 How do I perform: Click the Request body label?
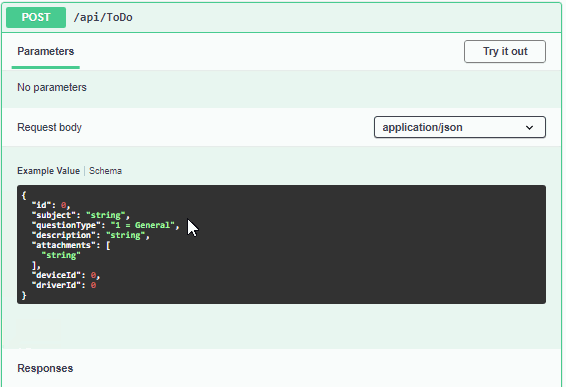49,127
